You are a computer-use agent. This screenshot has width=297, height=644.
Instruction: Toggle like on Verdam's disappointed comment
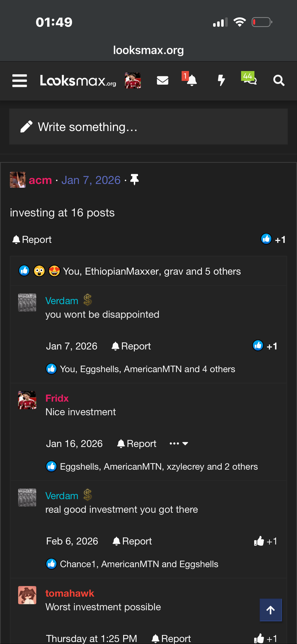point(265,346)
